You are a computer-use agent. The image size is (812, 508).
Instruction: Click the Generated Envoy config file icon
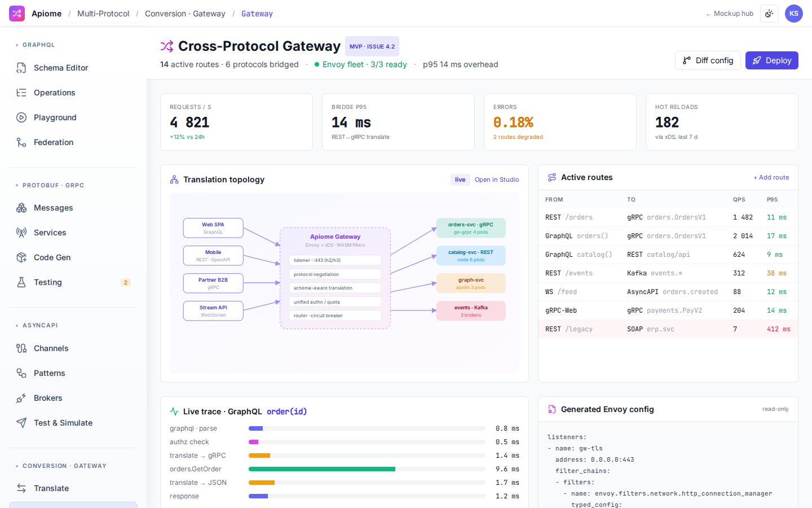tap(552, 409)
